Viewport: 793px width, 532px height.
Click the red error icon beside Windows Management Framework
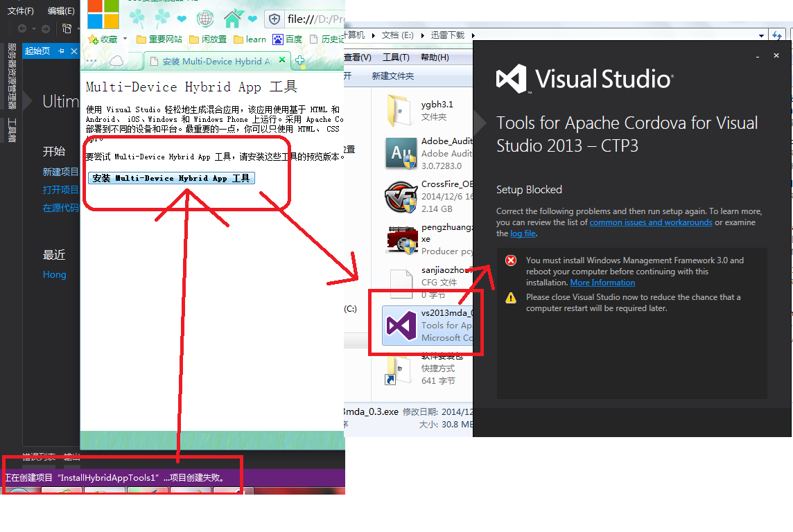tap(511, 260)
